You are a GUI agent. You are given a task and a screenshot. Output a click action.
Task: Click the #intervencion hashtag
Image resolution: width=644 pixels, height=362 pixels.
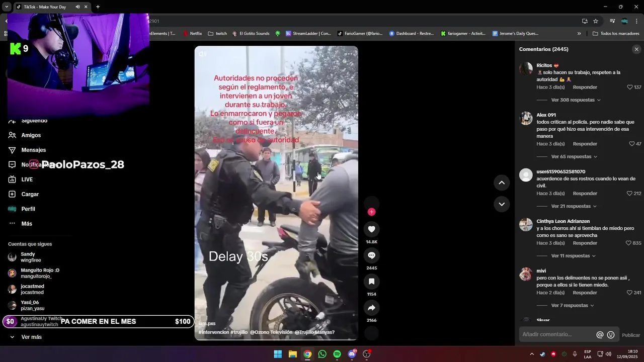214,332
